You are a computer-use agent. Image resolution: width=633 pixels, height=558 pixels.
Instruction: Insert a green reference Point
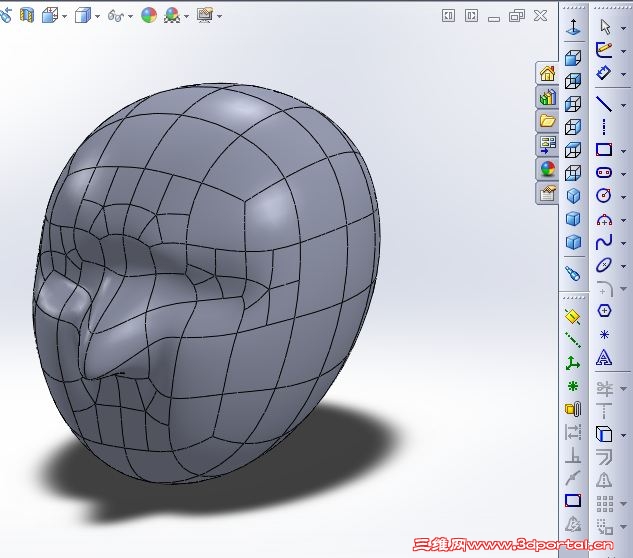[x=573, y=386]
